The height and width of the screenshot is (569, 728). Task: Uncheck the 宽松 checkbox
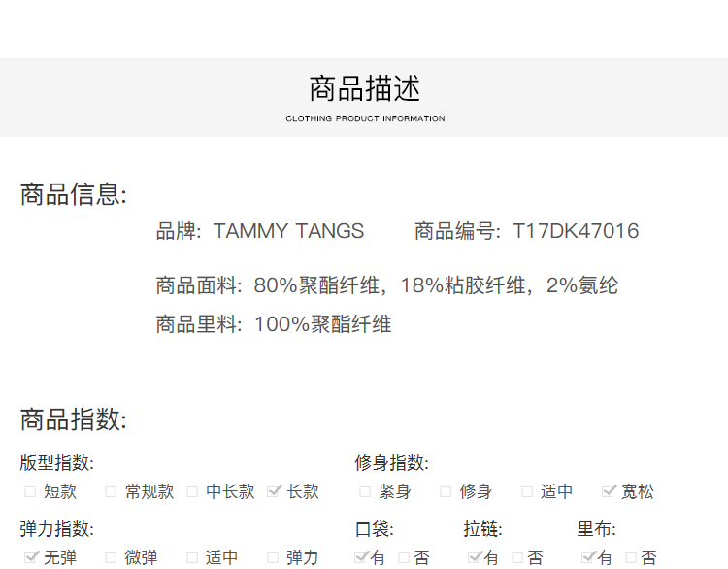tap(609, 492)
